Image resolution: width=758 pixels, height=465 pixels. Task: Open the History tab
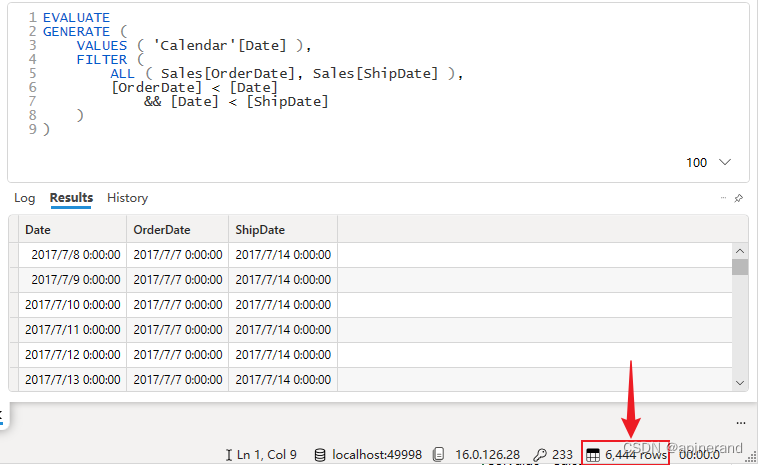128,198
